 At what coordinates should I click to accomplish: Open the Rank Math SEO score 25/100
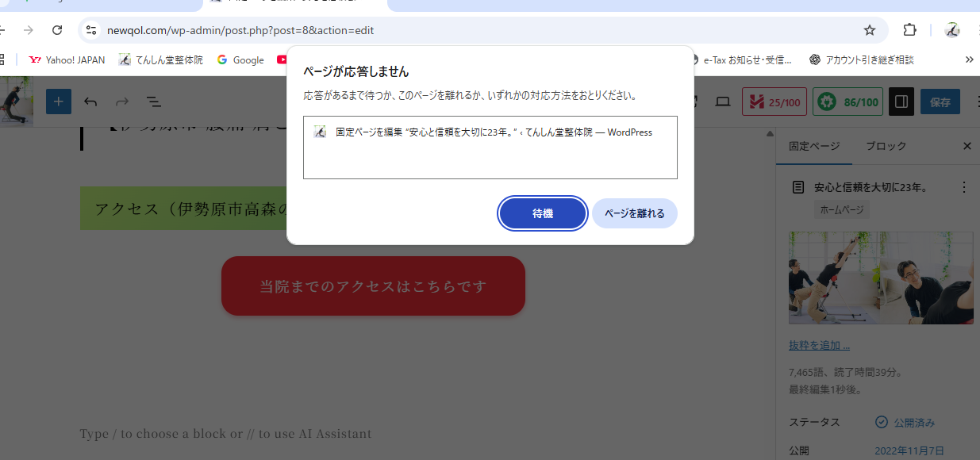point(774,102)
